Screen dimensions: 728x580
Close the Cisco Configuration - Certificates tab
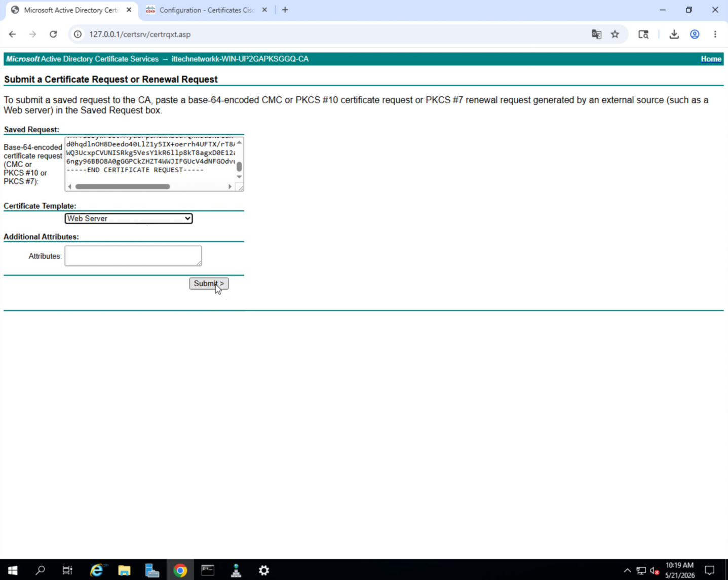[264, 10]
